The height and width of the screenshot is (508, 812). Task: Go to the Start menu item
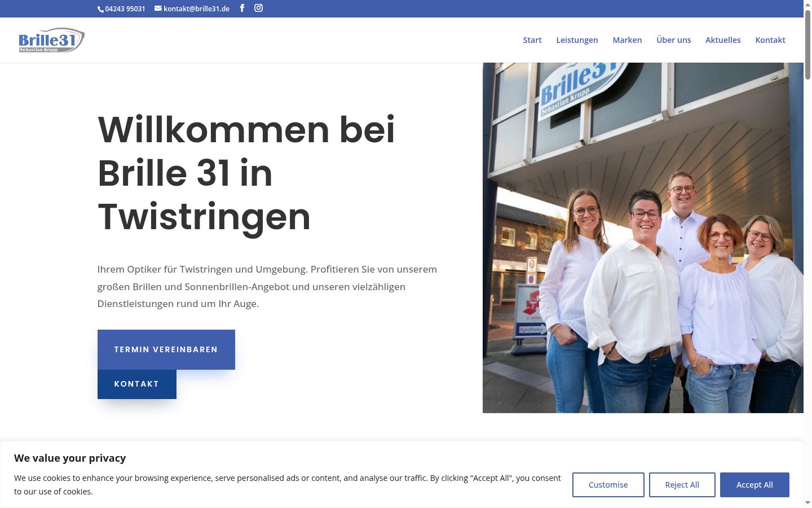tap(532, 40)
